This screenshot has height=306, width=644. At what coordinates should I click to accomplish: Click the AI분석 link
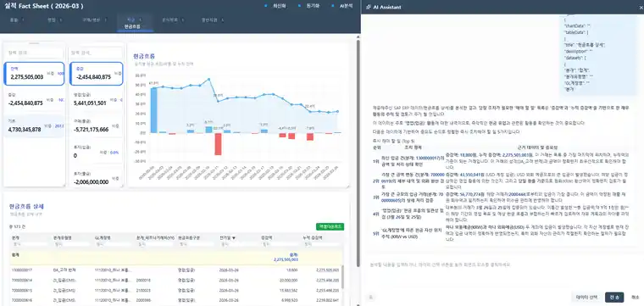click(346, 6)
